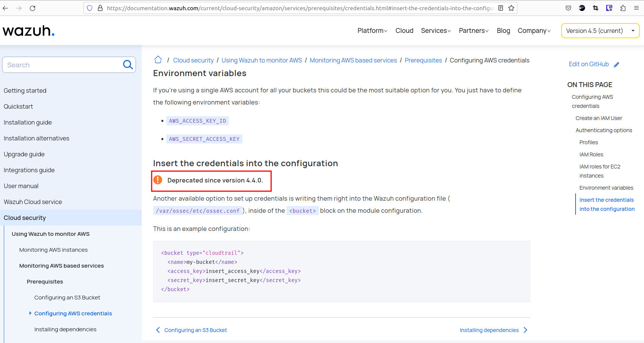
Task: Jump to Create an IAM User section
Action: click(599, 118)
